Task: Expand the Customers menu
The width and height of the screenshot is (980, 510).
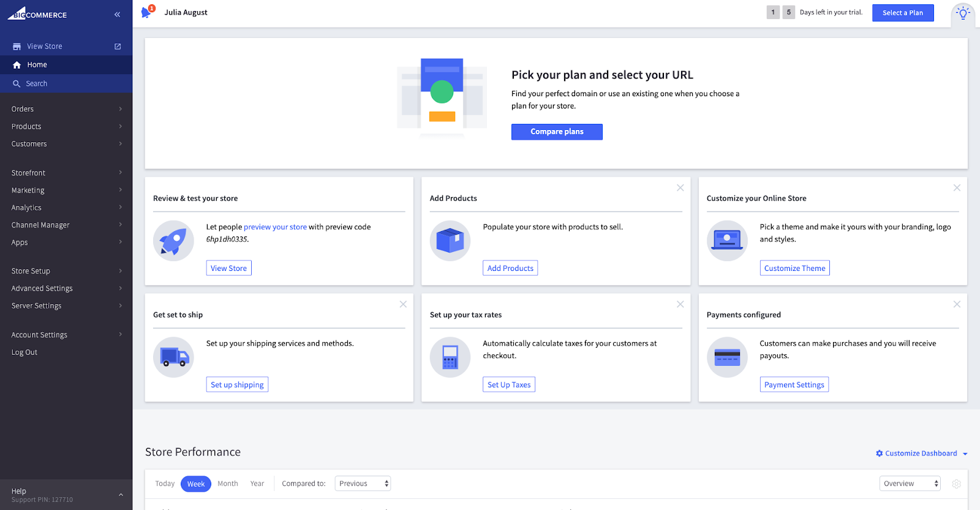Action: (x=66, y=144)
